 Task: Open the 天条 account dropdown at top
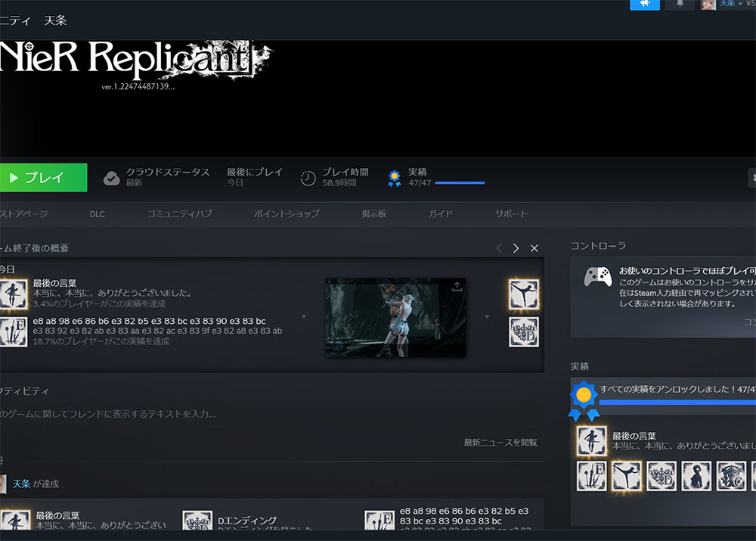tap(731, 3)
